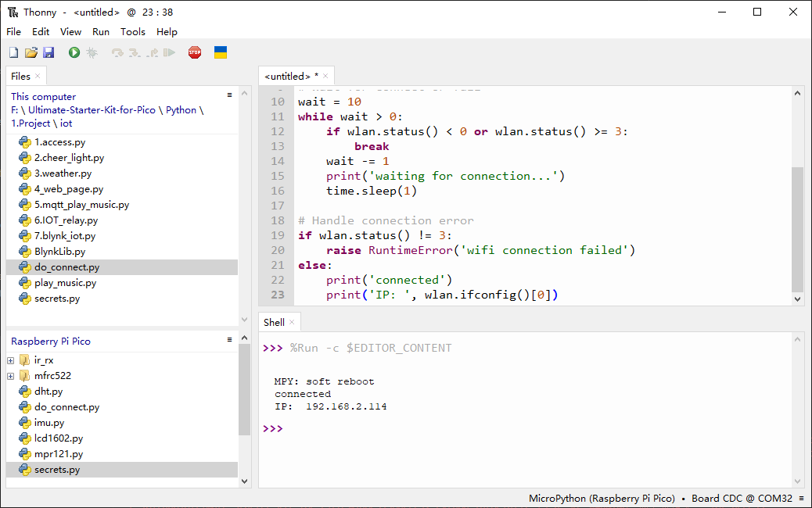Open the View menu
This screenshot has height=508, width=812.
coord(70,31)
